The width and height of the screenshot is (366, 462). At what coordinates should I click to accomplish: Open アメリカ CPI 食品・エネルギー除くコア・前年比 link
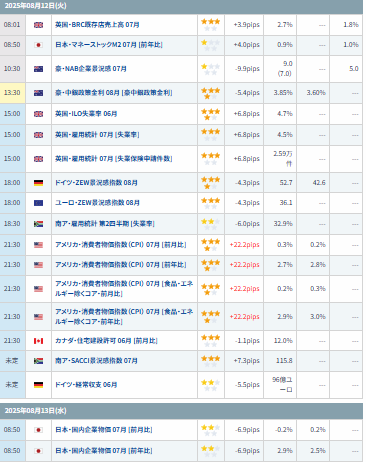(x=124, y=316)
